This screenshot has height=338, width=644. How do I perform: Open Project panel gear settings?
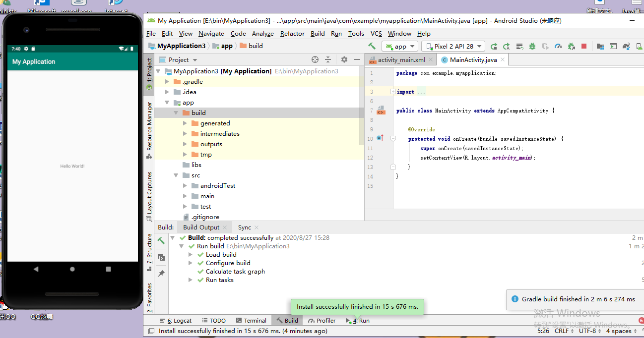tap(344, 59)
